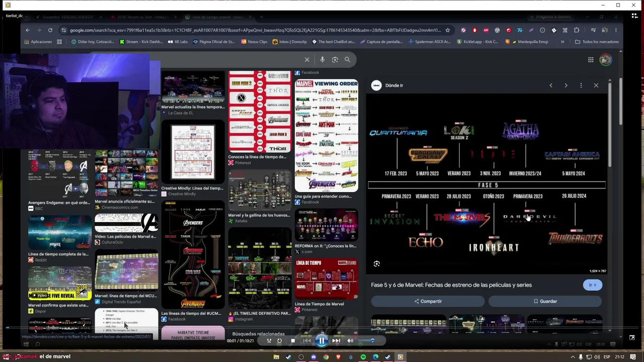The width and height of the screenshot is (644, 362).
Task: Toggle shuffle mode in the player
Action: pyautogui.click(x=269, y=341)
